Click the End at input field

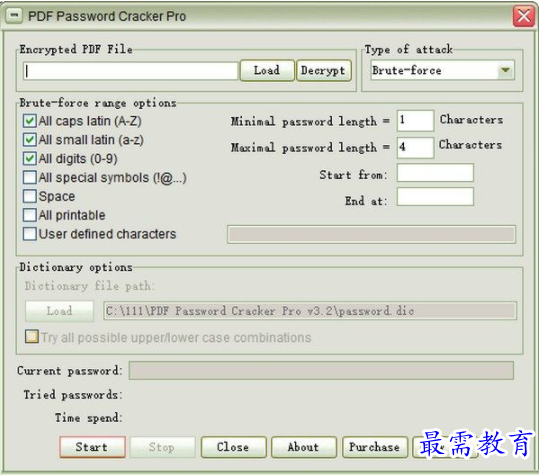point(435,197)
